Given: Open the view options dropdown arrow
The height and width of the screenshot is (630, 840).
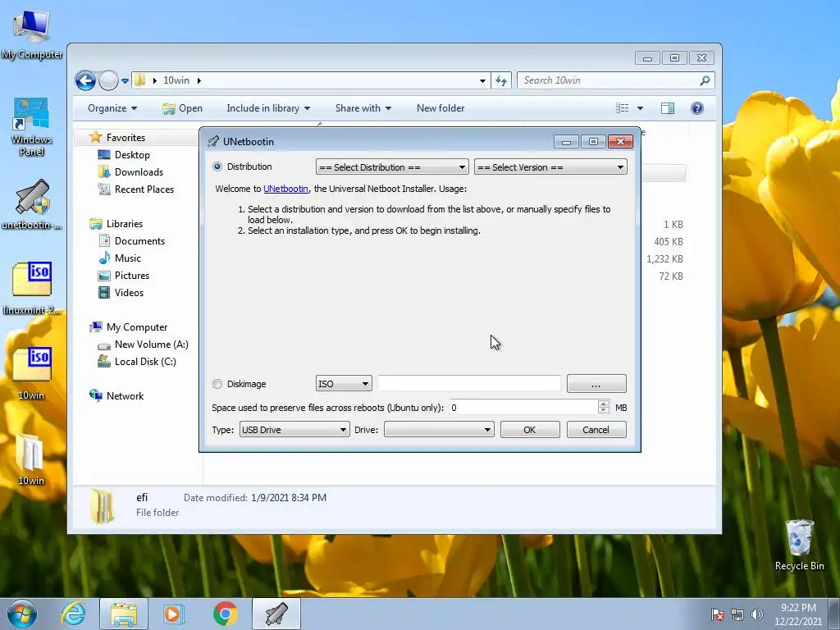Looking at the screenshot, I should [640, 108].
